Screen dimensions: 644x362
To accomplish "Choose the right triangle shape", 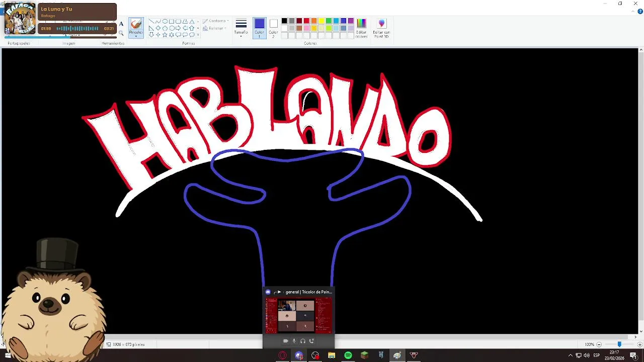I will (x=151, y=28).
